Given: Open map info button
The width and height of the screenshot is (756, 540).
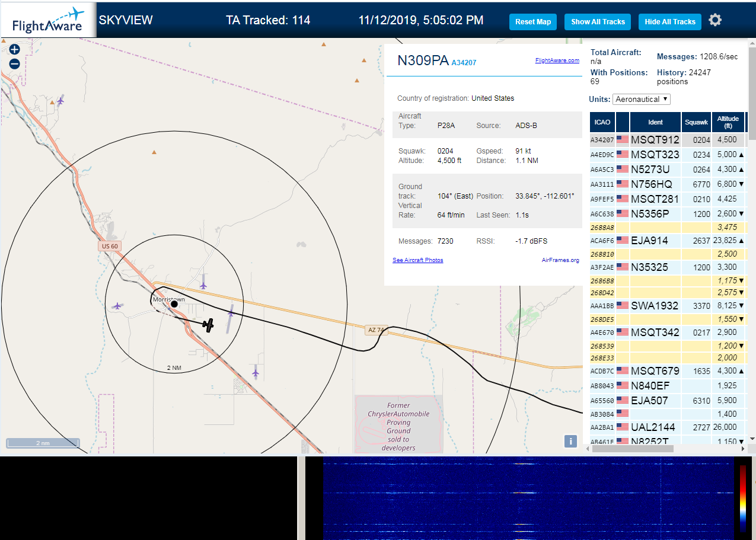Looking at the screenshot, I should point(570,441).
